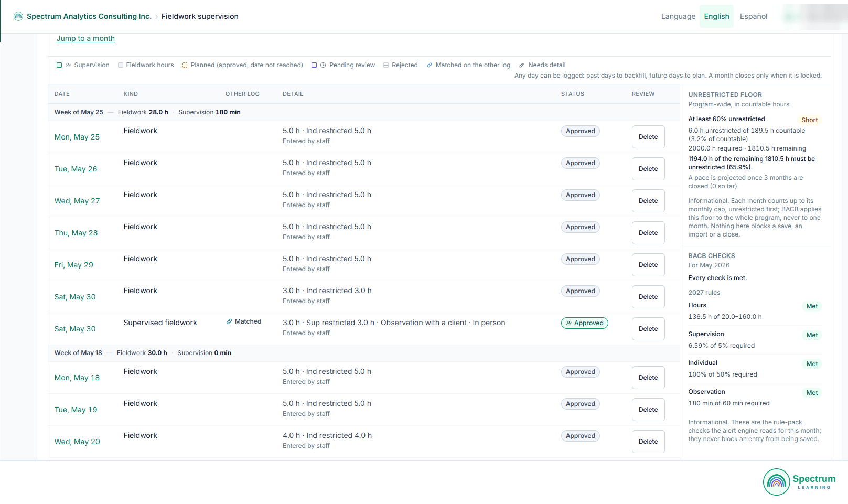The image size is (848, 504).
Task: Delete the Wed, May 20 fieldwork entry
Action: coord(648,442)
